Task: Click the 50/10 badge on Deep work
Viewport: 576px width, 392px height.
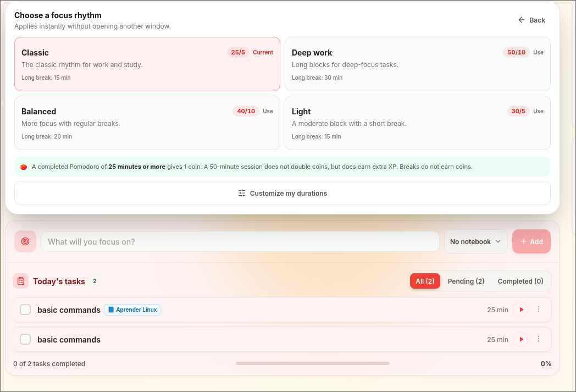Action: pos(516,52)
